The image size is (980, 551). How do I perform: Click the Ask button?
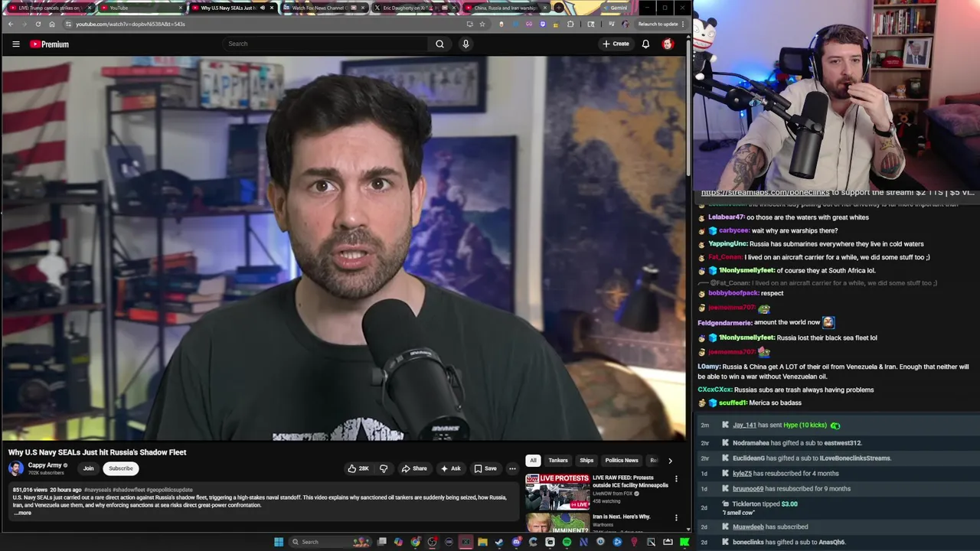[x=450, y=468]
